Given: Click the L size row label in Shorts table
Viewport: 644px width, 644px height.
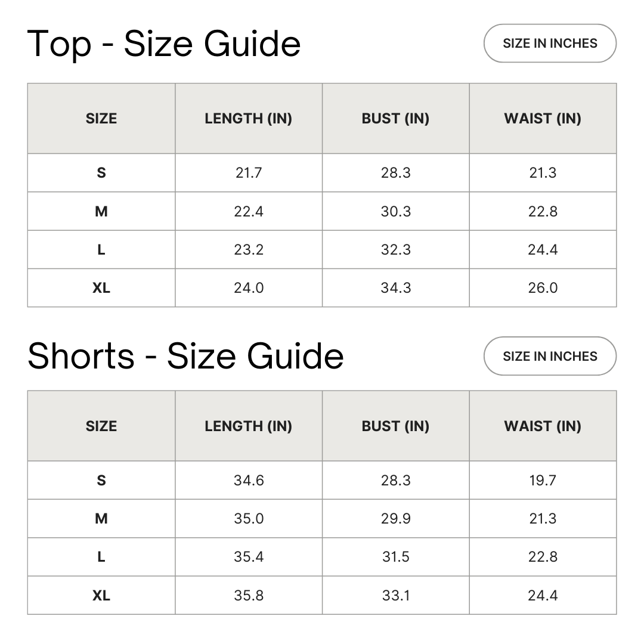Looking at the screenshot, I should [101, 557].
